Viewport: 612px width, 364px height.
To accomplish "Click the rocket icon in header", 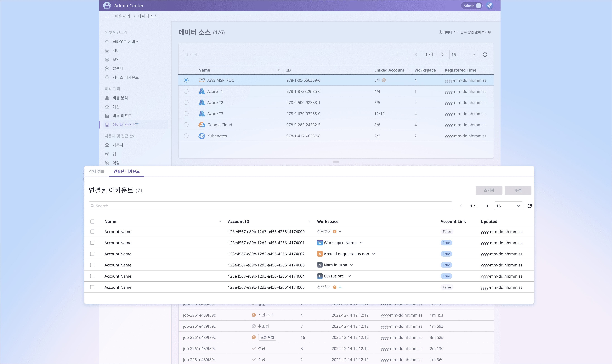I will [x=489, y=6].
